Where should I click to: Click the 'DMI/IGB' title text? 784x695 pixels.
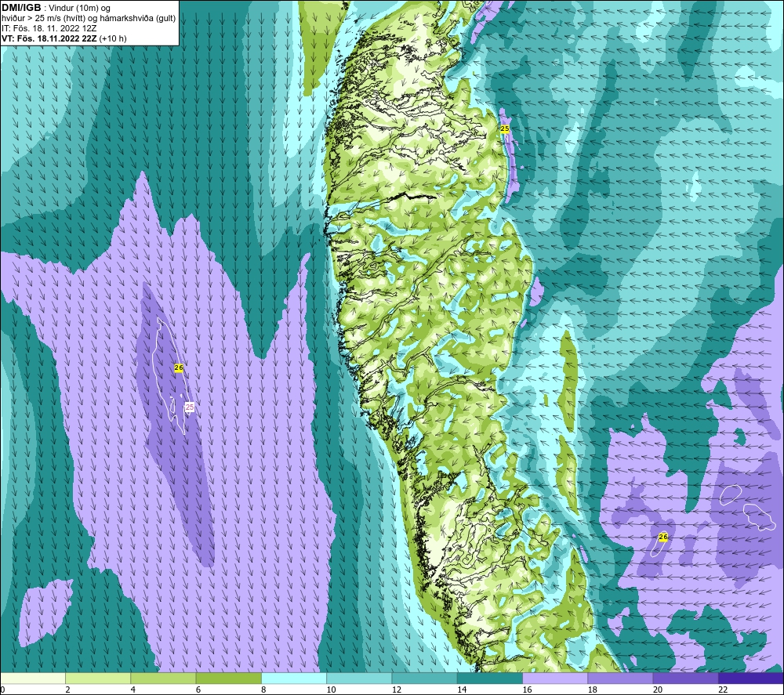pos(21,8)
